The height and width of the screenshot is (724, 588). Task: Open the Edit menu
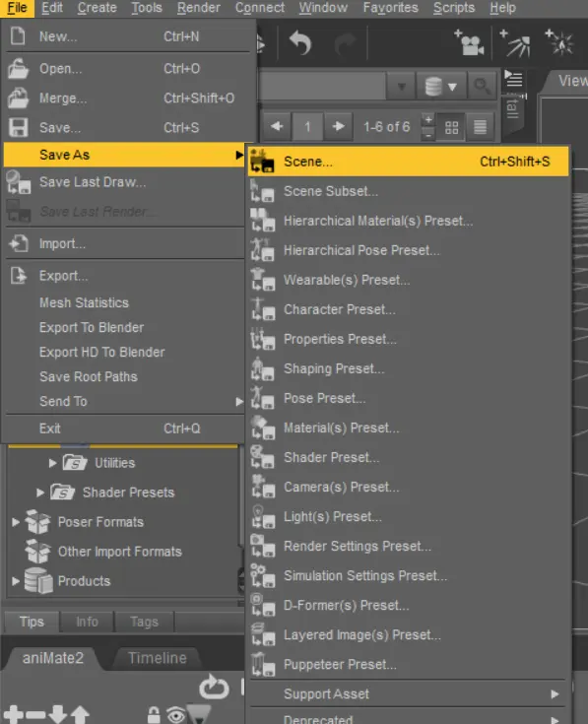point(51,8)
